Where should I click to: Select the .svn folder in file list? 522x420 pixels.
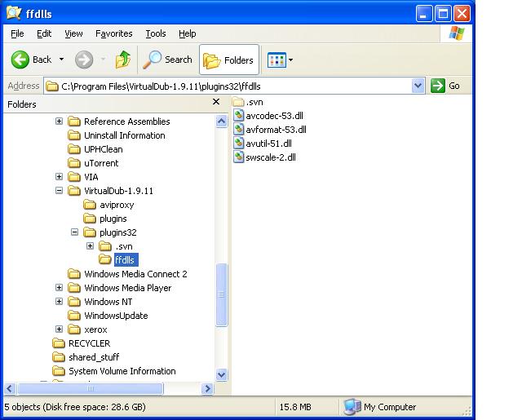coord(248,102)
